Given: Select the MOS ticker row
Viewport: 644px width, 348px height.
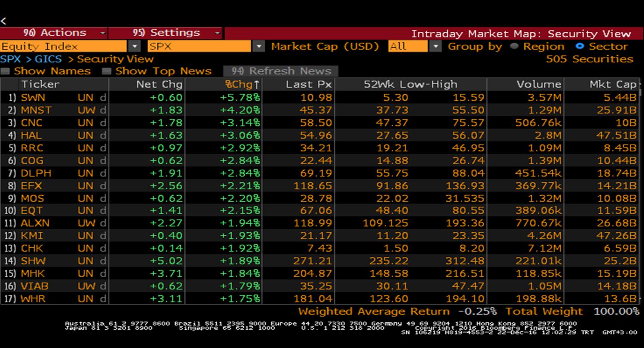Looking at the screenshot, I should [x=319, y=198].
